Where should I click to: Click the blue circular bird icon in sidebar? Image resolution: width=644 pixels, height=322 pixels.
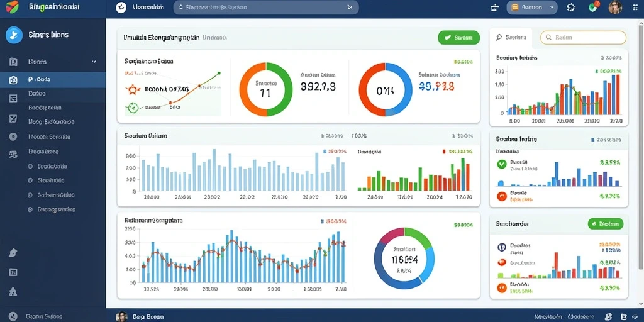pos(14,35)
